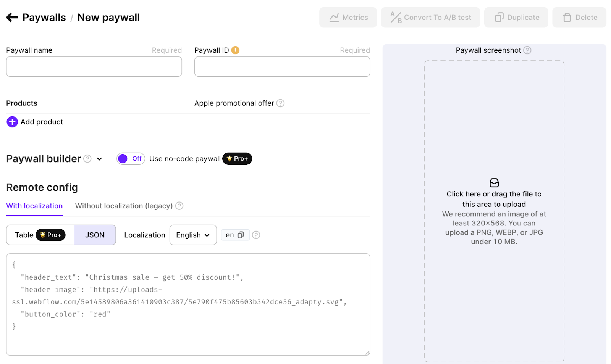Click the Convert To A/B test button

tap(430, 18)
